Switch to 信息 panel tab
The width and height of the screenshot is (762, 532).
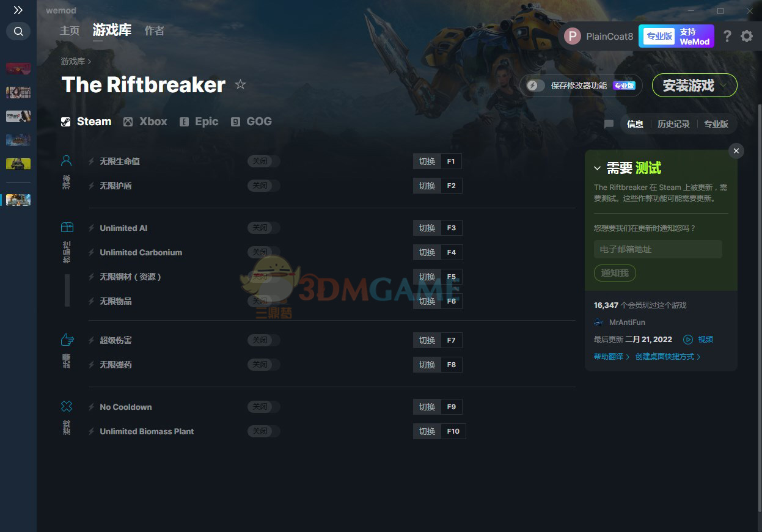click(x=635, y=124)
